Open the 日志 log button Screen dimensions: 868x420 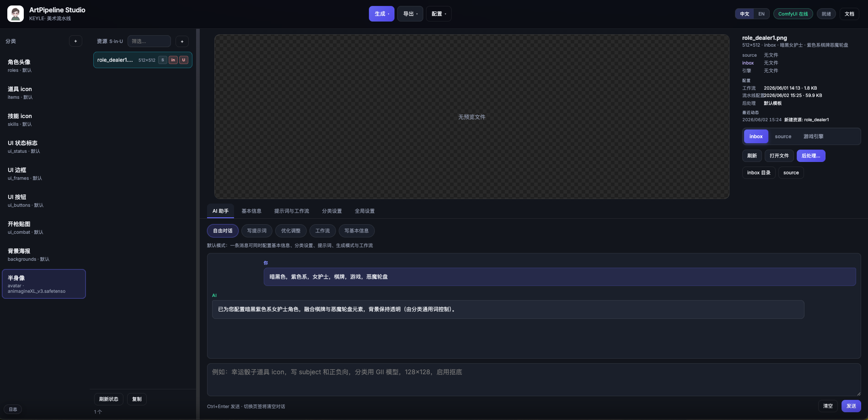pos(13,409)
